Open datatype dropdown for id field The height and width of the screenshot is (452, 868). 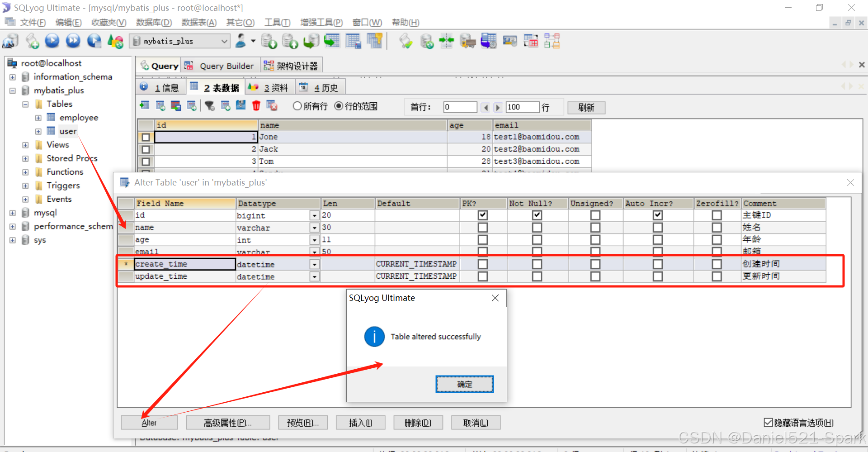(x=314, y=216)
